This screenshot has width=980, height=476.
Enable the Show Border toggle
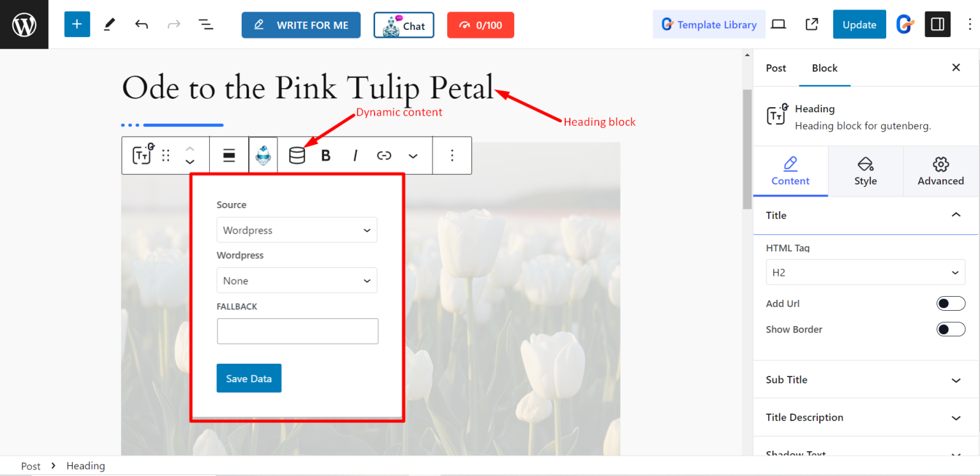[x=951, y=329]
